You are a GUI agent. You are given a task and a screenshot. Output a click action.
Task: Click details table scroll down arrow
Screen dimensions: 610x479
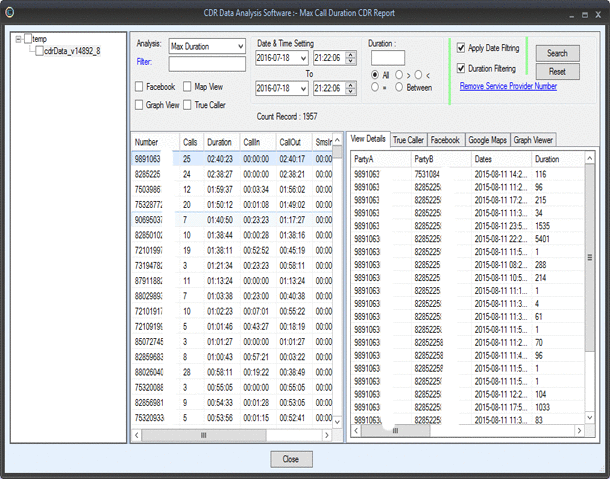click(x=589, y=418)
